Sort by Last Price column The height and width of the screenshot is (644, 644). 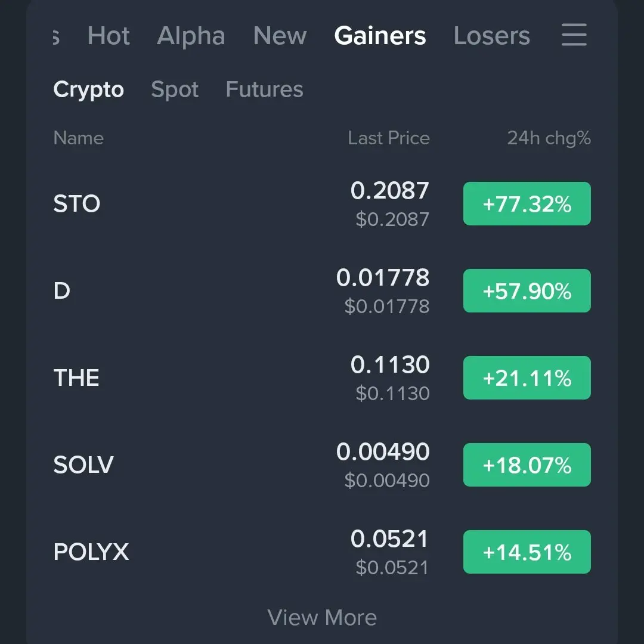click(388, 138)
